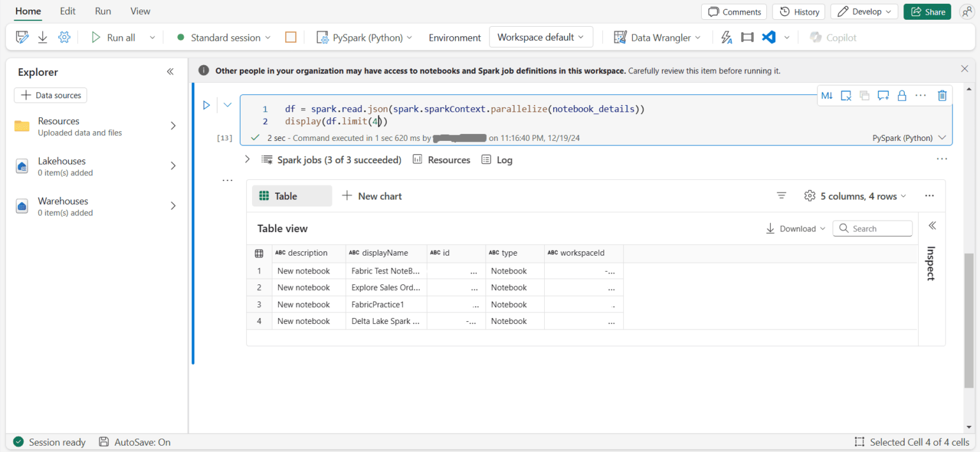The image size is (980, 452).
Task: Open run cell options chevron
Action: tap(227, 105)
